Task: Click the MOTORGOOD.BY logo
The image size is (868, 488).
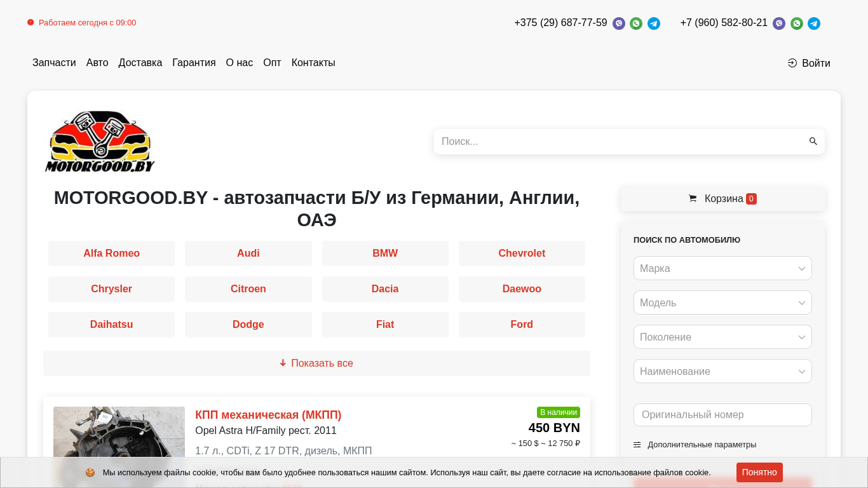Action: point(100,141)
